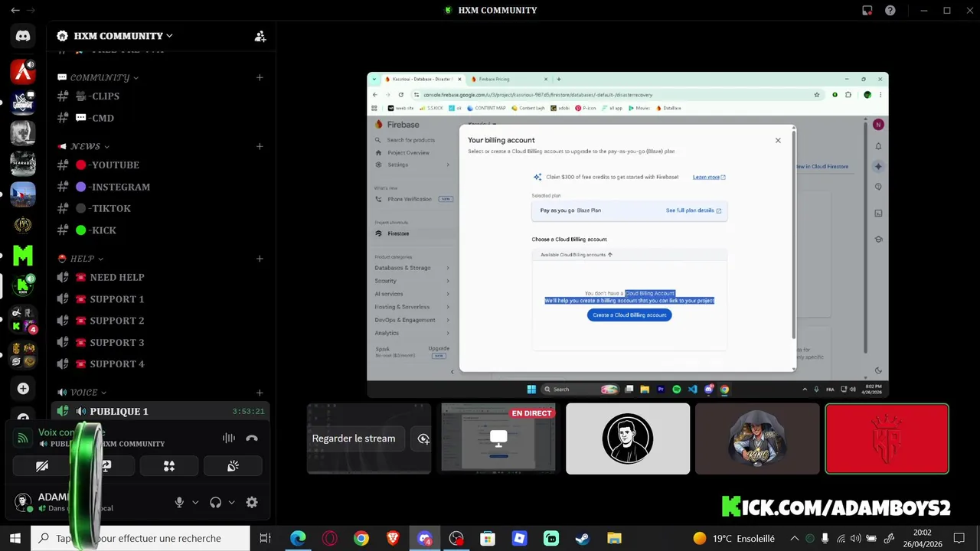Create channel in HELP category
Screen dimensions: 980x551
point(260,259)
